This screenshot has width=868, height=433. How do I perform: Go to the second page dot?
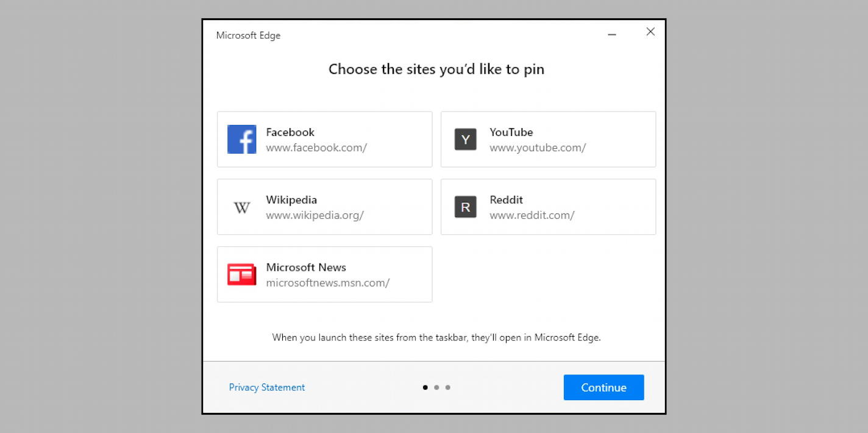coord(436,387)
